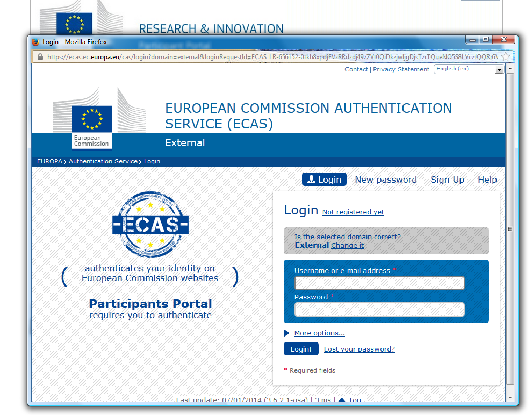
Task: Click the page scrollbar down arrow
Action: click(x=511, y=398)
